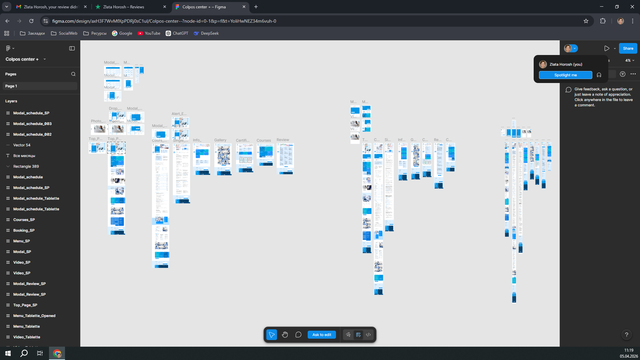
Task: Toggle the minimize UI sidebar icon
Action: 72,48
